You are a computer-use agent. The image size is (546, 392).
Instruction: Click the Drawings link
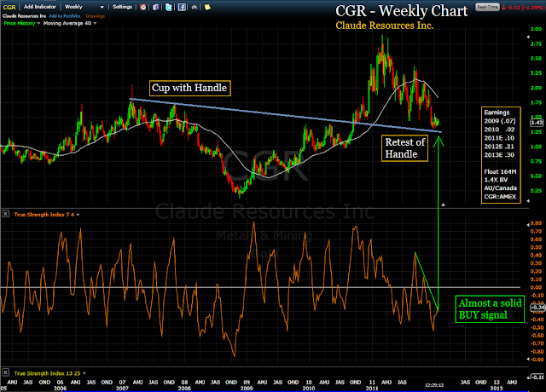click(x=95, y=16)
